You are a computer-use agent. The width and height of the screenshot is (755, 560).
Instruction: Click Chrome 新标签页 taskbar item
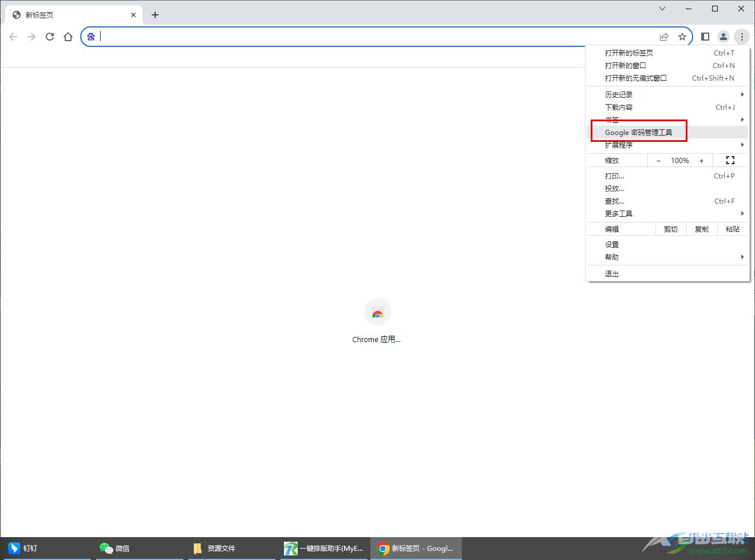pyautogui.click(x=416, y=549)
